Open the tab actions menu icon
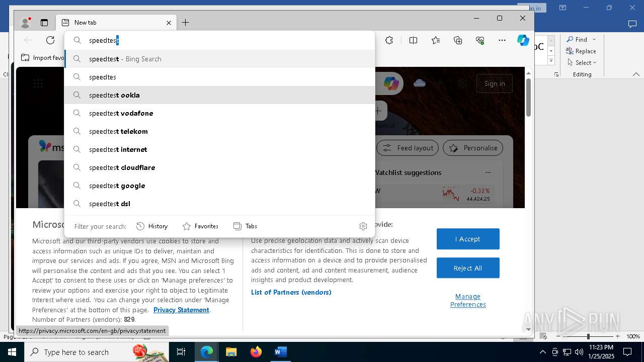Image resolution: width=644 pixels, height=362 pixels. (x=44, y=23)
